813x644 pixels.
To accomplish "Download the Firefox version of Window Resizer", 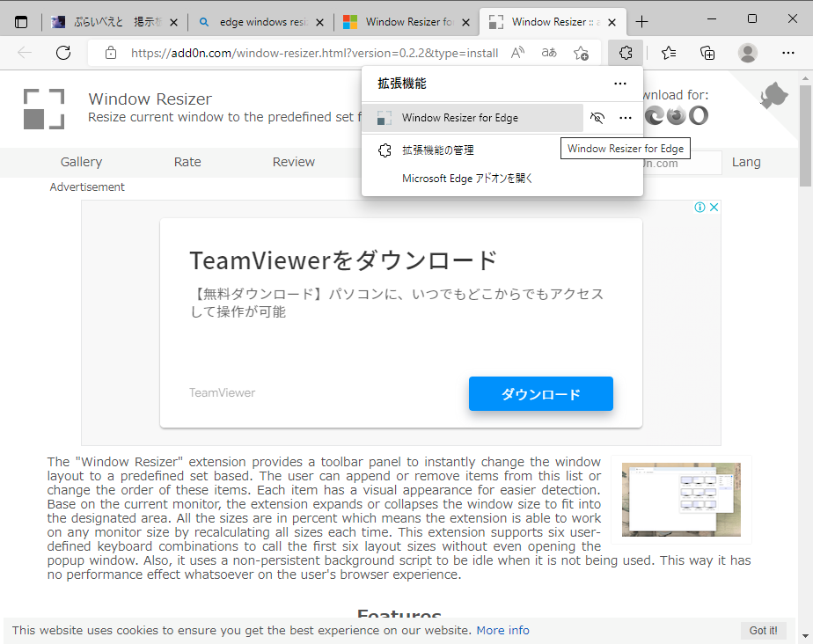I will coord(676,115).
